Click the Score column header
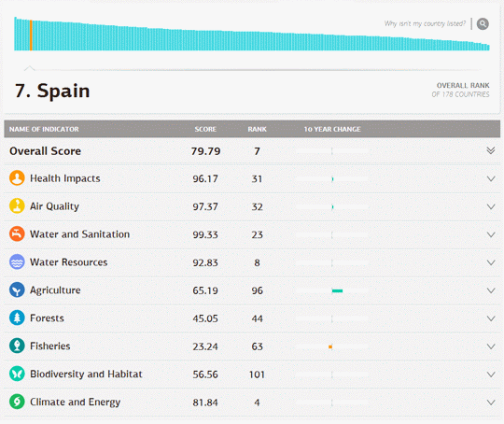This screenshot has width=504, height=424. pos(205,129)
